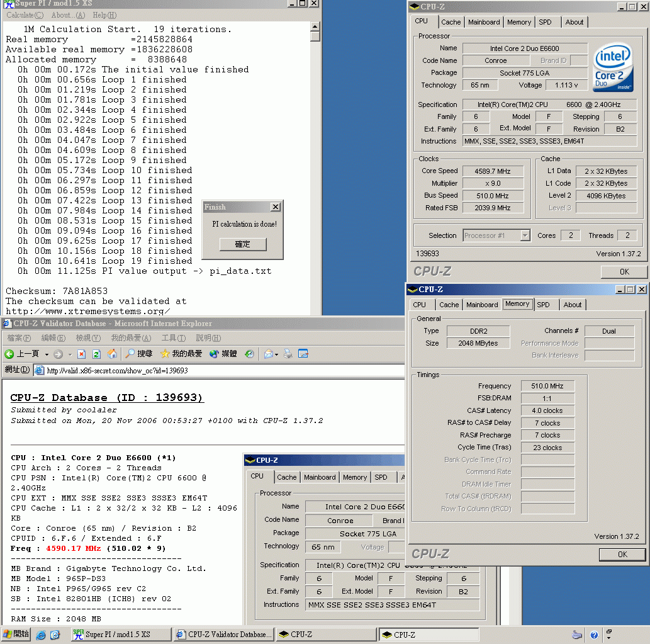Open the IE Edit menu (編輯)
This screenshot has height=644, width=650.
(x=53, y=338)
